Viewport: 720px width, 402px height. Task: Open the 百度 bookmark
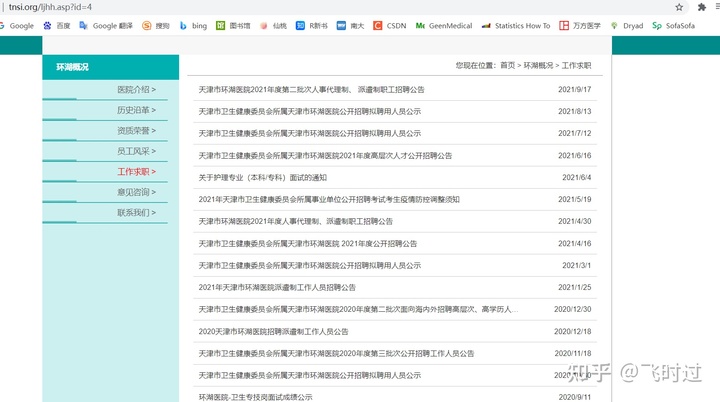[57, 26]
